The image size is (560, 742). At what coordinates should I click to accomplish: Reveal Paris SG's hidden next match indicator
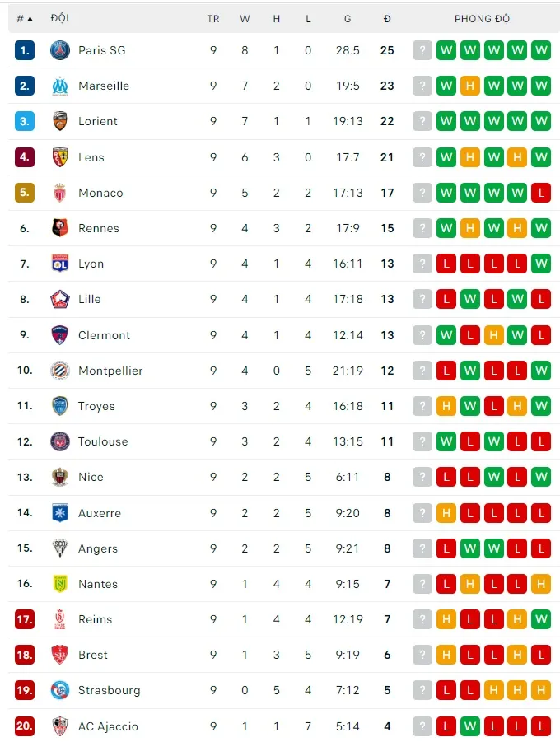pos(422,49)
